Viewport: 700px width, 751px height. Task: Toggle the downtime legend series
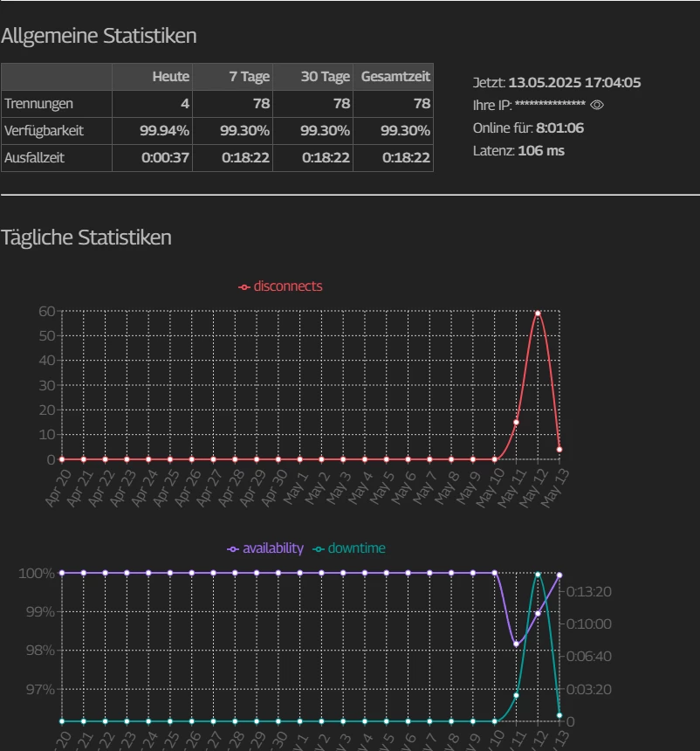click(349, 548)
